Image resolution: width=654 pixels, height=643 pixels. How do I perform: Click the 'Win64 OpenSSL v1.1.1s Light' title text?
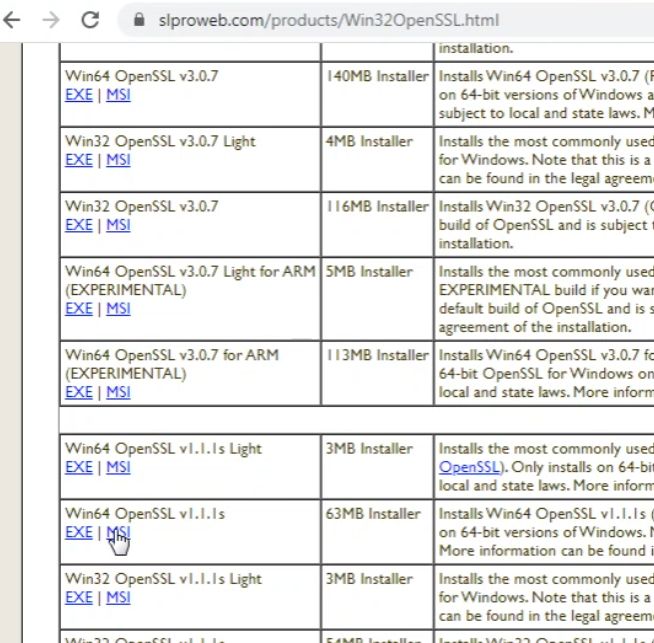[x=164, y=449]
